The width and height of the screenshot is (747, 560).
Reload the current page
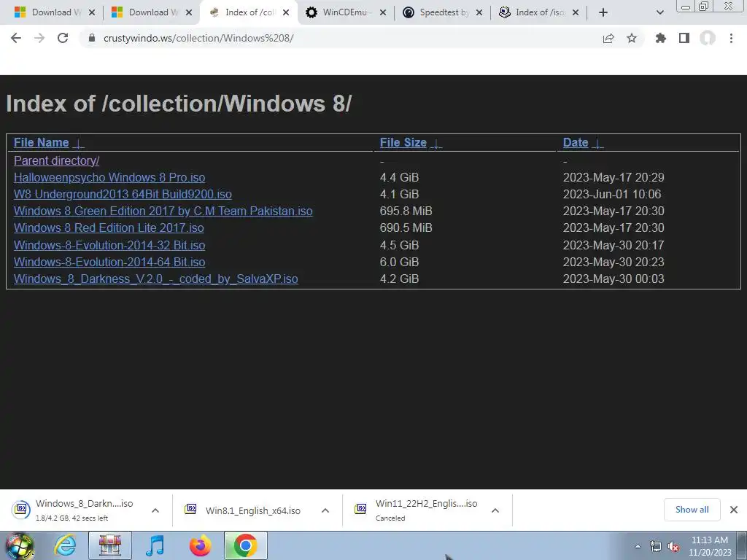coord(63,38)
